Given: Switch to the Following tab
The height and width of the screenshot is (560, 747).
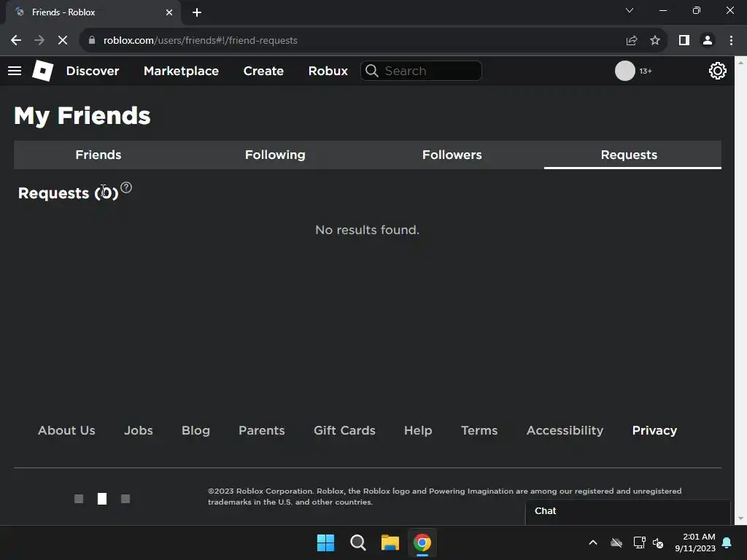Looking at the screenshot, I should click(x=275, y=155).
